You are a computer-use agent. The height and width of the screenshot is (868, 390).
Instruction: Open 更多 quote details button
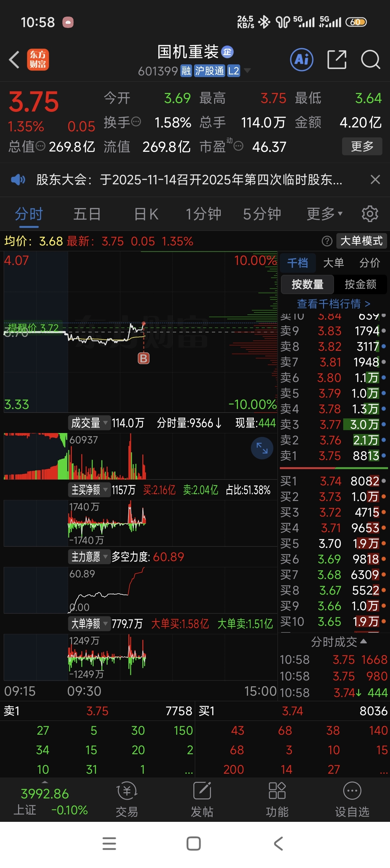click(362, 146)
